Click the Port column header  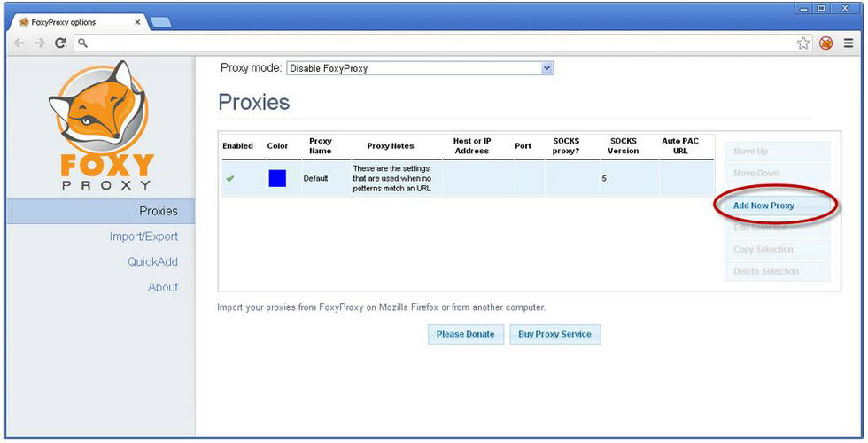523,146
